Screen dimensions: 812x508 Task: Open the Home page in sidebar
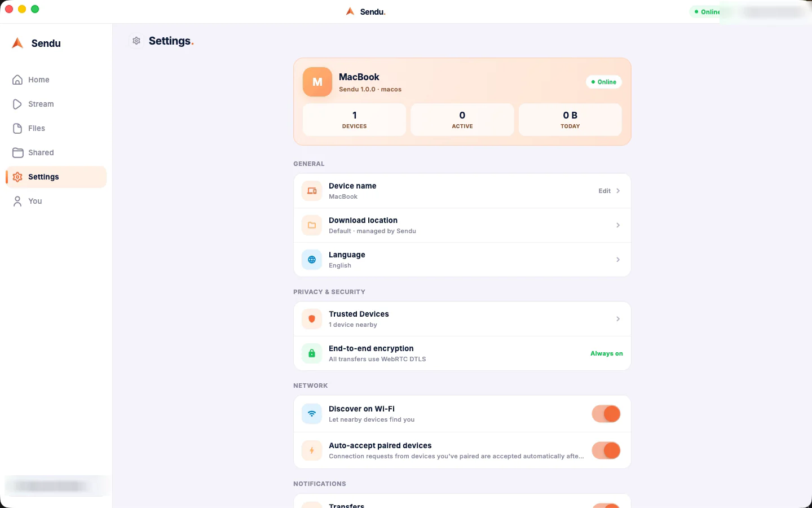(56, 80)
